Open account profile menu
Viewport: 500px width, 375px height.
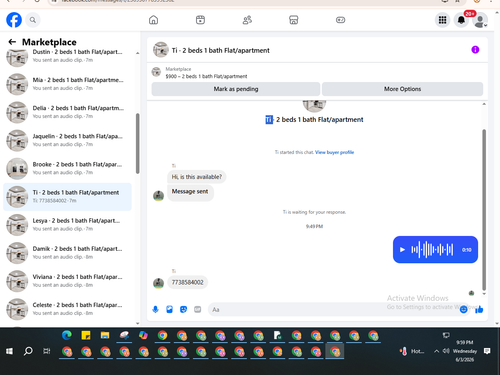click(480, 20)
